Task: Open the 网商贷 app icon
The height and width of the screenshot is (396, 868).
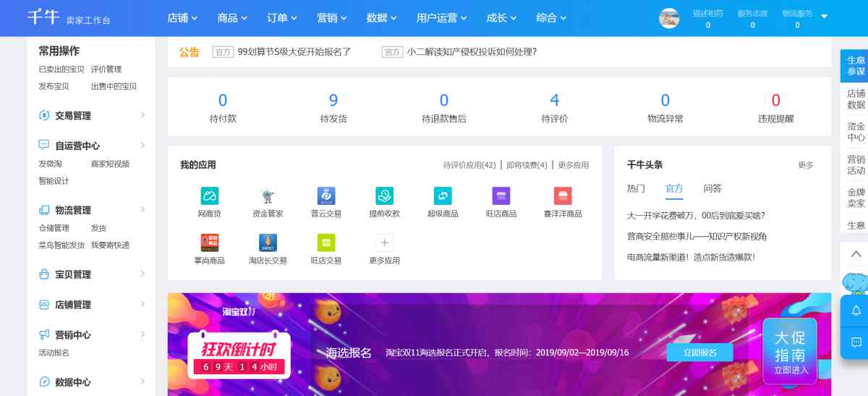Action: coord(209,195)
